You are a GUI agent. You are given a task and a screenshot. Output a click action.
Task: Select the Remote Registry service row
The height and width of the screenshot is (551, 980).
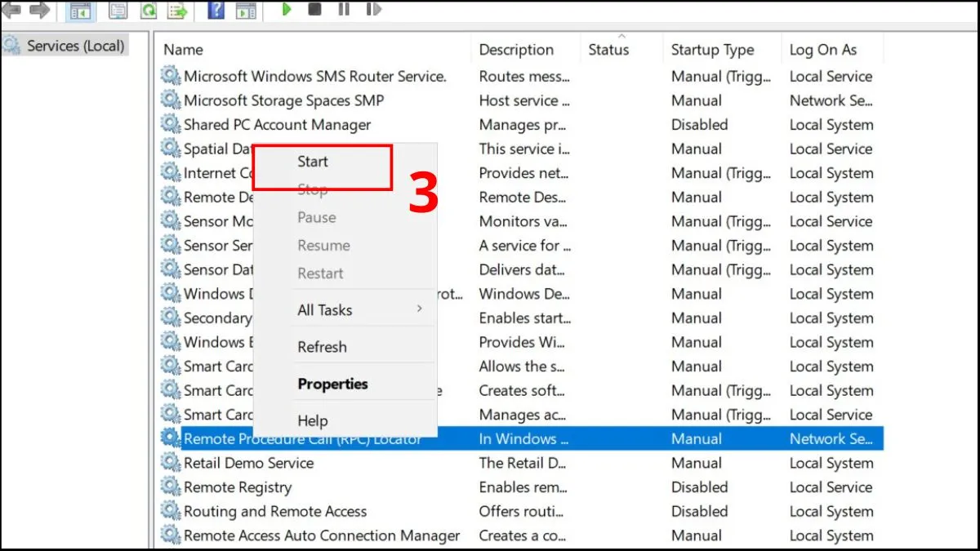coord(238,487)
